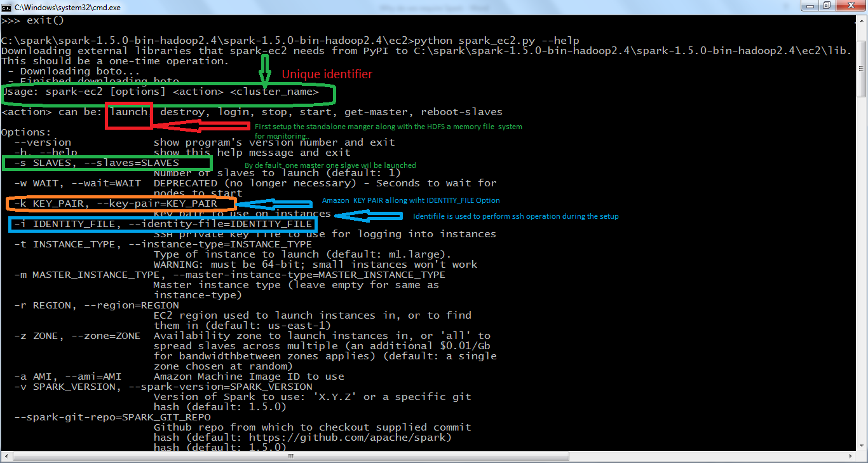Click 'Type of instance to launch (default: m1.large).'

click(x=302, y=254)
